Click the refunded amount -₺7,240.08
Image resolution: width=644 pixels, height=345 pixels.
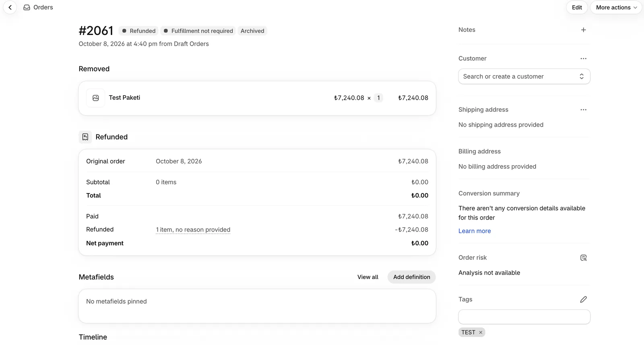point(411,230)
